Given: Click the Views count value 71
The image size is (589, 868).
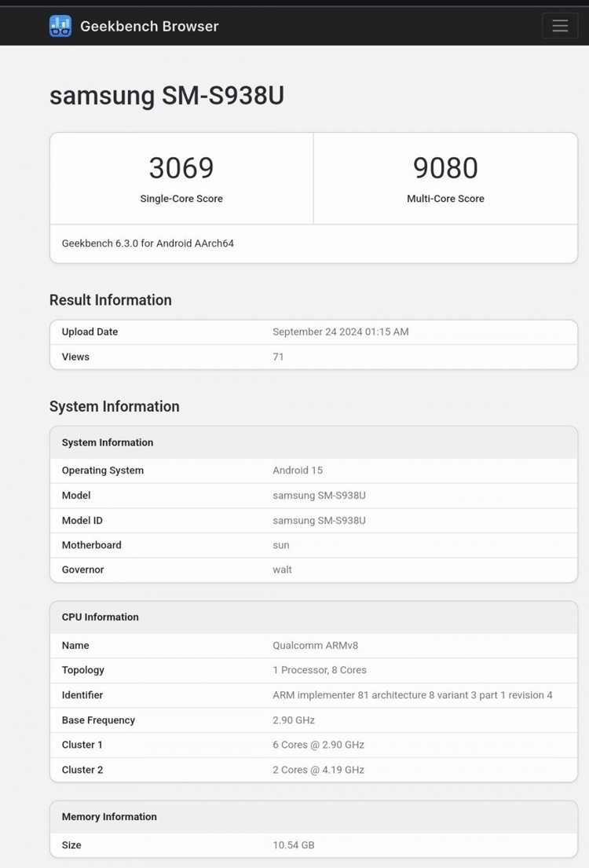Looking at the screenshot, I should pyautogui.click(x=278, y=357).
